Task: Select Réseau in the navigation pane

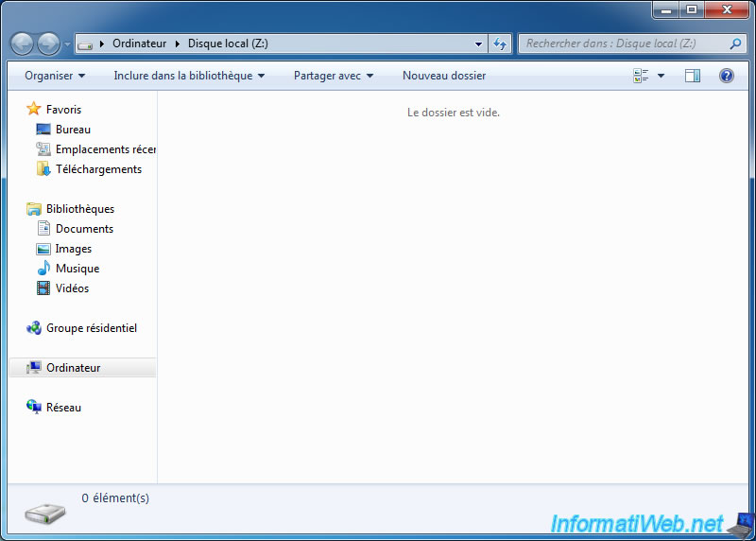Action: pyautogui.click(x=63, y=408)
